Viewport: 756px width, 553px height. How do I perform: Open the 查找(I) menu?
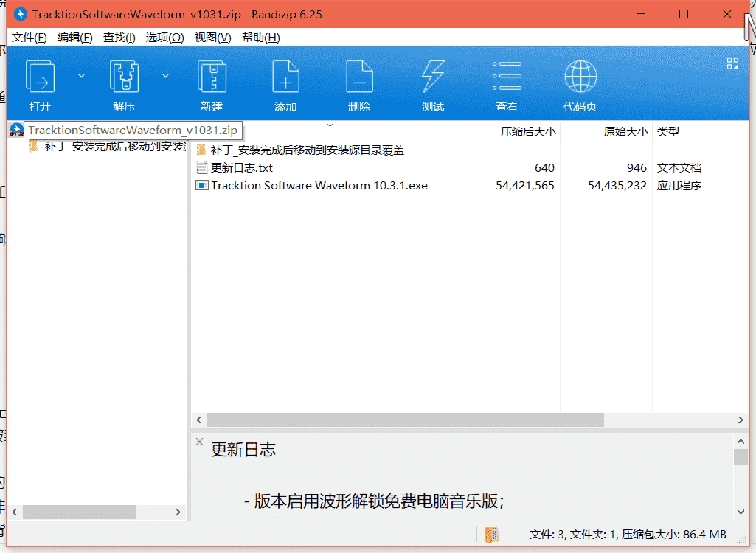click(119, 38)
